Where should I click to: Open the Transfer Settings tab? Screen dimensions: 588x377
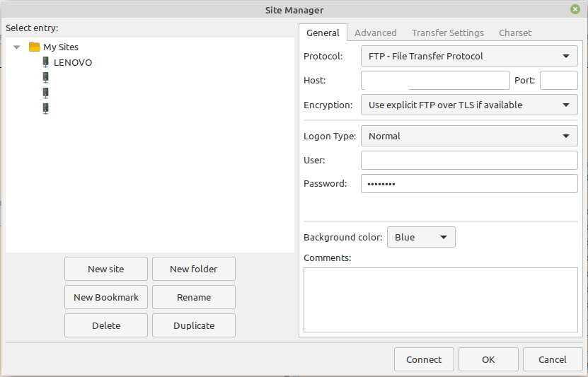click(447, 33)
